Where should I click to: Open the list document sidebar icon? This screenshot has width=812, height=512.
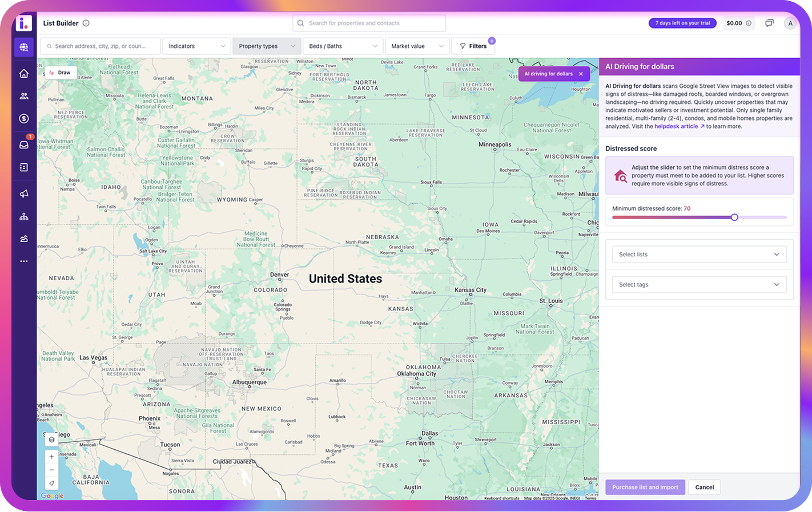(x=24, y=167)
